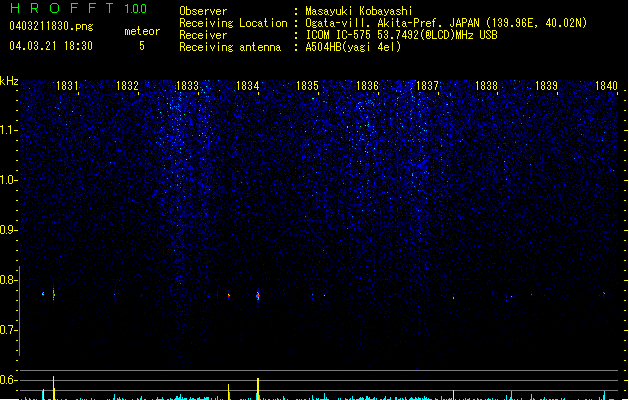629x400 pixels.
Task: Click the meteor echo midway between 1833 and 1834
Action: pyautogui.click(x=229, y=296)
